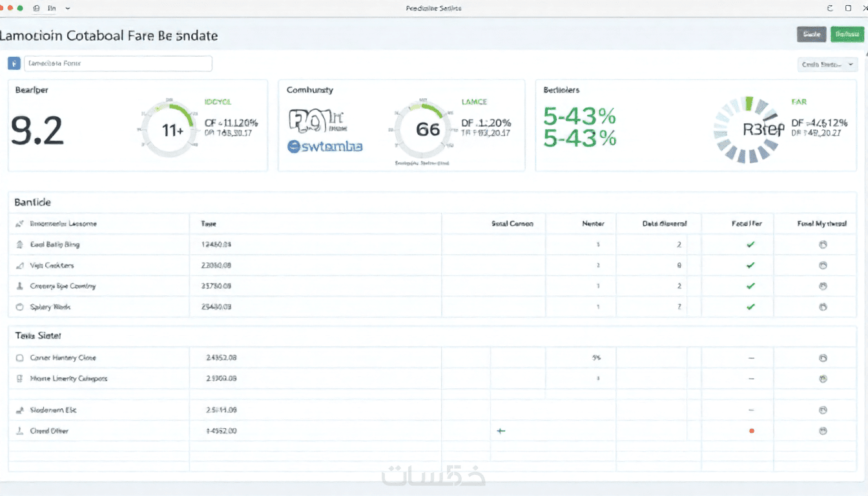Image resolution: width=868 pixels, height=496 pixels.
Task: Tick the checkbox next to Carner Huntery Close
Action: point(19,358)
